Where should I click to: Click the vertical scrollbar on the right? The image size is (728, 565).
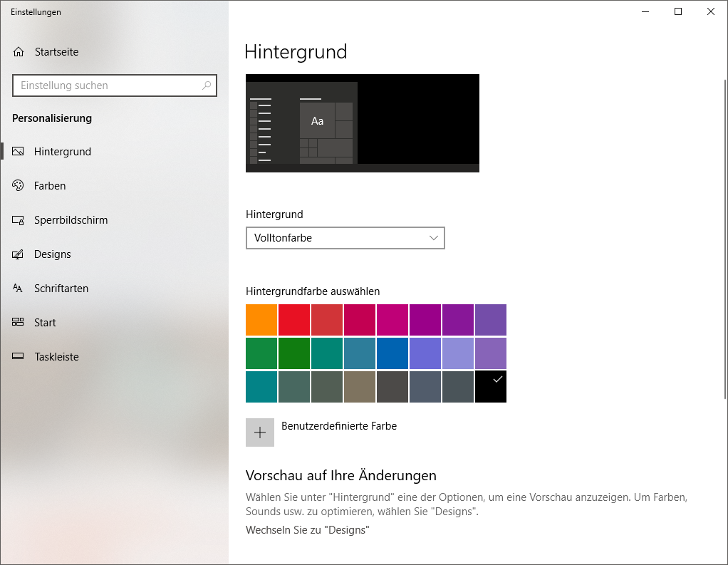coord(725,239)
